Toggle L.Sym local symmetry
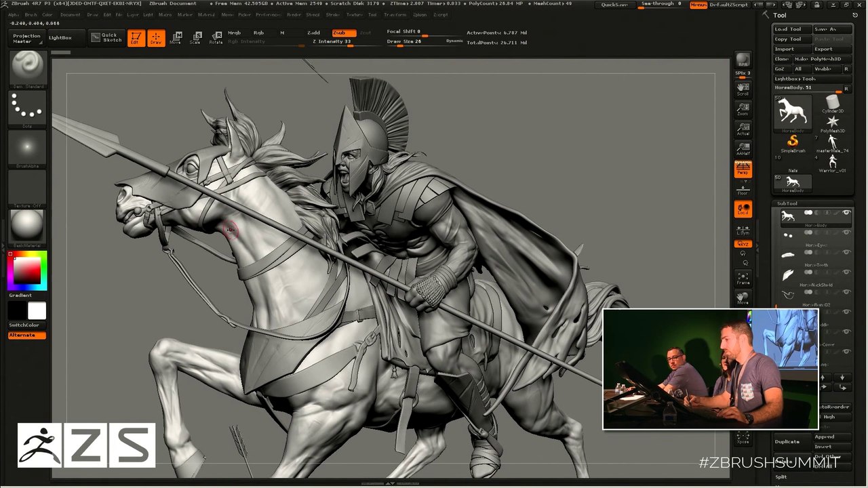This screenshot has height=488, width=868. coord(743,230)
